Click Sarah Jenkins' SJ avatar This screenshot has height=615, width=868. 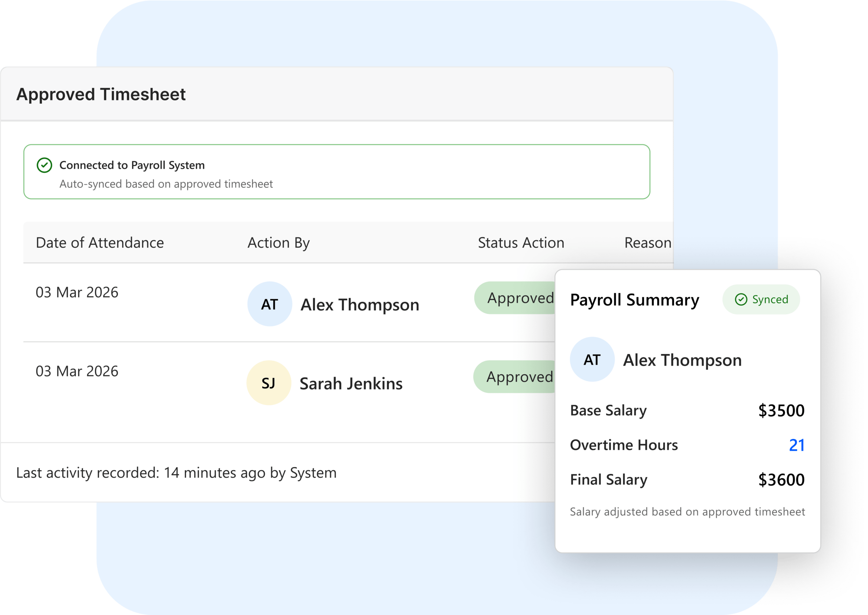[269, 383]
